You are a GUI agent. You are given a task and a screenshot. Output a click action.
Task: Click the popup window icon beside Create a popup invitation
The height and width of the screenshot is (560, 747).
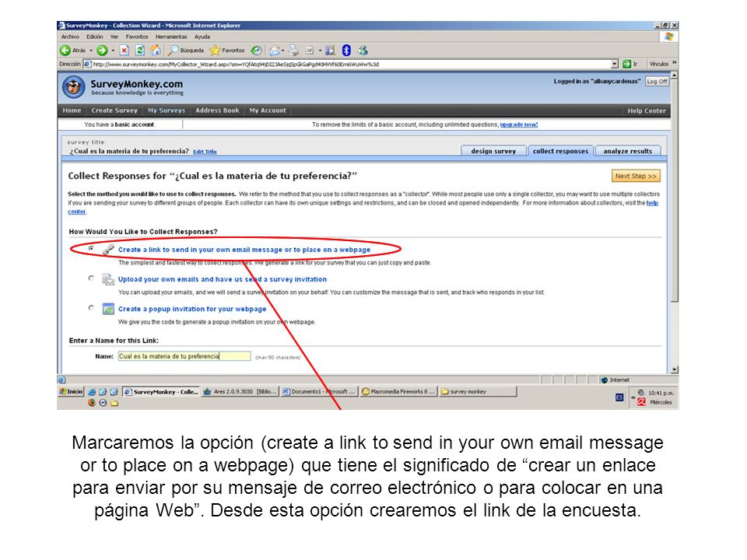click(108, 309)
